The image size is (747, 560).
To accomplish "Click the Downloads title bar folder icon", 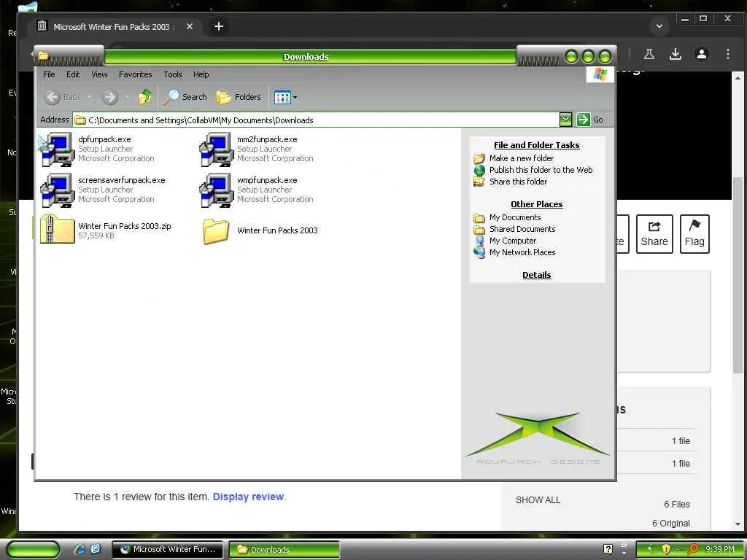I will click(43, 56).
